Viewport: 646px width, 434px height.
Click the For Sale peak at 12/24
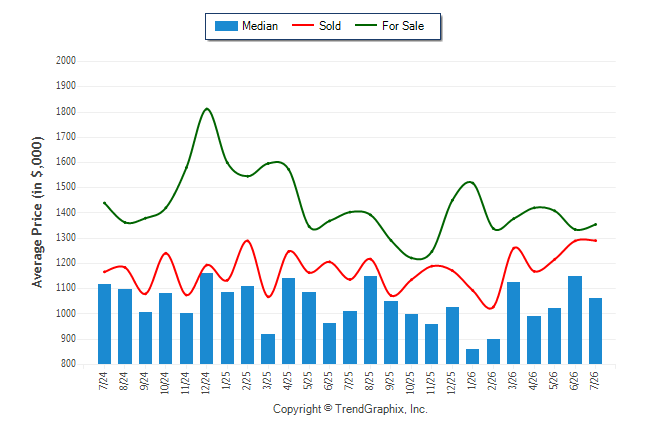206,109
